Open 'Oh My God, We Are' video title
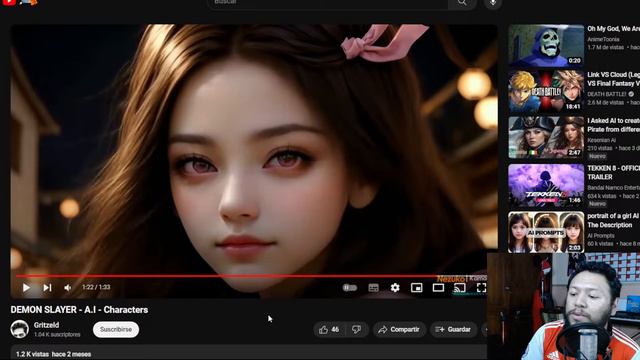640x360 pixels. click(x=613, y=29)
